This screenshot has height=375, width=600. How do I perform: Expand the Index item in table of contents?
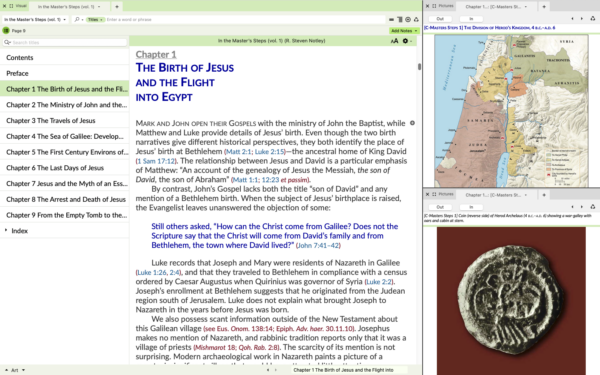(x=6, y=230)
